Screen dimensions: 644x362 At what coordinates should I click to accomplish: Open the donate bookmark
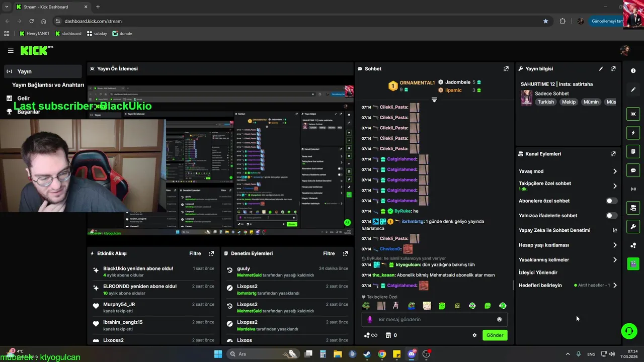coord(122,34)
